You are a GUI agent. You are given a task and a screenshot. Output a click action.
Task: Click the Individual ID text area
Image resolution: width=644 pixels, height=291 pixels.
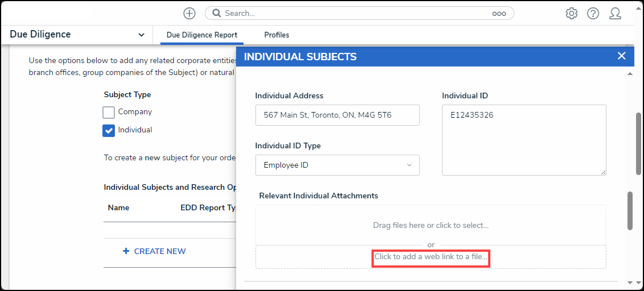point(524,140)
